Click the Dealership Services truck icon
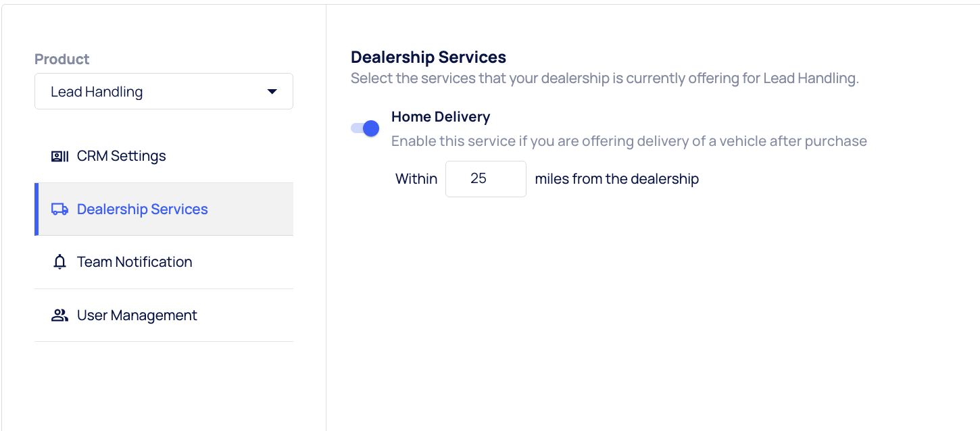This screenshot has width=980, height=431. (x=59, y=209)
